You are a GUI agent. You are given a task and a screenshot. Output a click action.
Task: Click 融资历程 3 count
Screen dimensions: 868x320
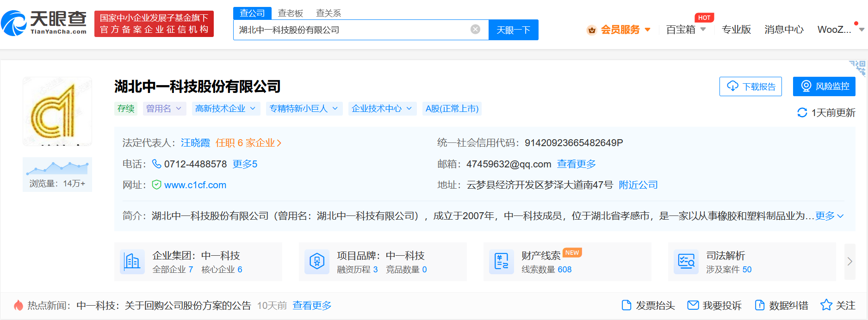click(x=357, y=270)
